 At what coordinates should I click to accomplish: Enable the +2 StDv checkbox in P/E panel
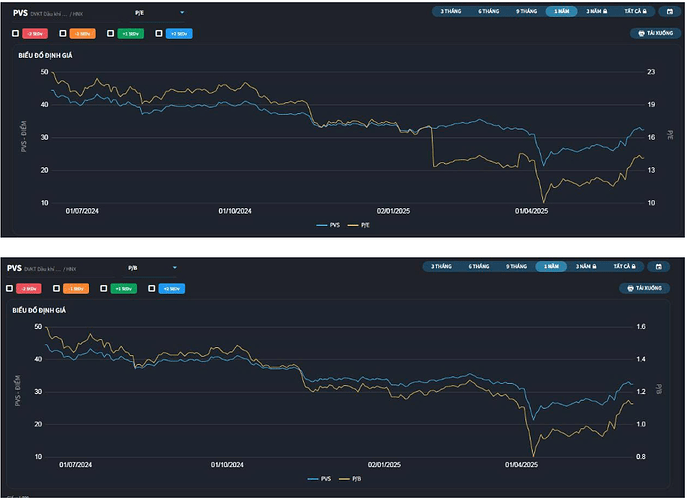pos(159,33)
